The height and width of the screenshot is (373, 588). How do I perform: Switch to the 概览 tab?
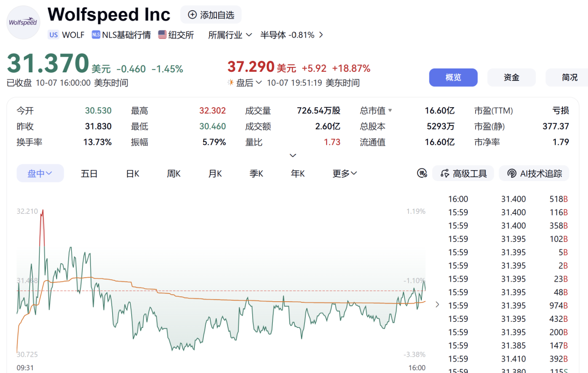point(454,78)
